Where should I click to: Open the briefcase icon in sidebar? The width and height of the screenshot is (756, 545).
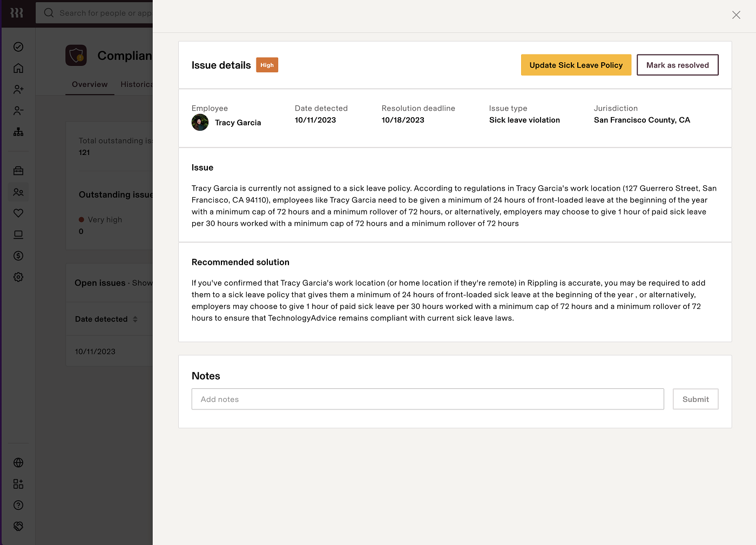tap(18, 171)
